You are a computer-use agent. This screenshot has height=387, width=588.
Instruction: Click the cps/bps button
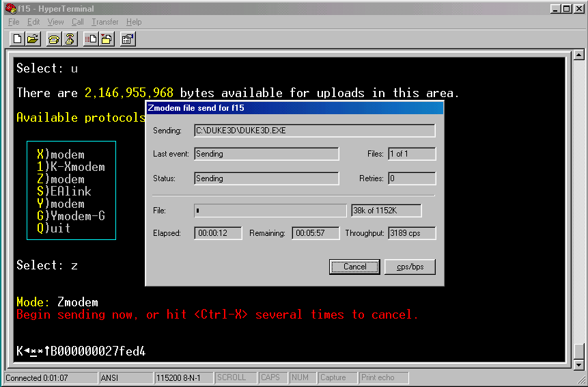click(410, 267)
